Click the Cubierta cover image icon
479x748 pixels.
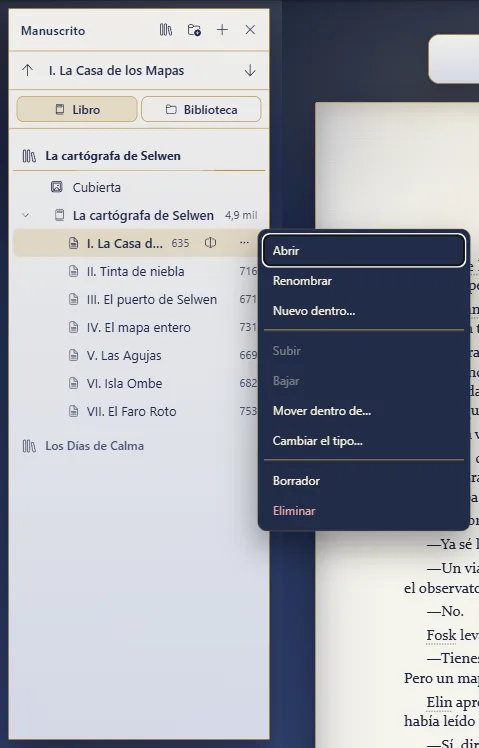57,187
